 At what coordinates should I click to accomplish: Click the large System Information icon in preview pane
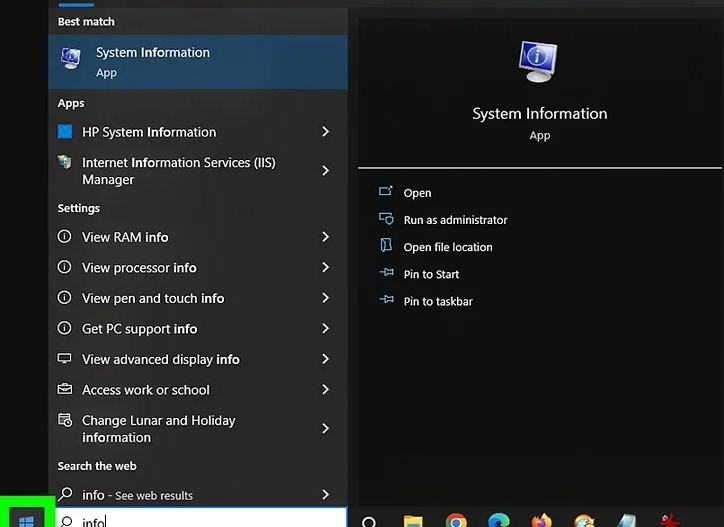tap(538, 61)
